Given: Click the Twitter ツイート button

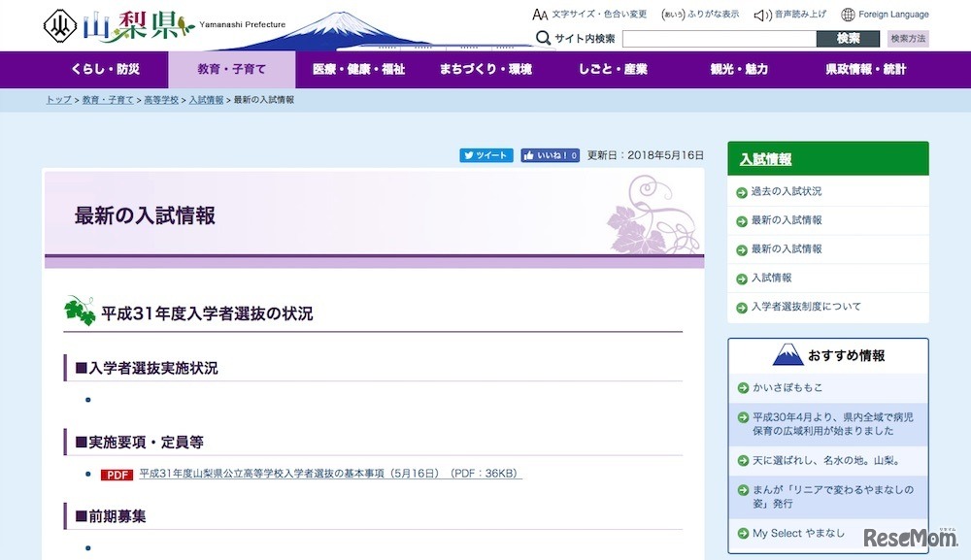Looking at the screenshot, I should (x=485, y=155).
